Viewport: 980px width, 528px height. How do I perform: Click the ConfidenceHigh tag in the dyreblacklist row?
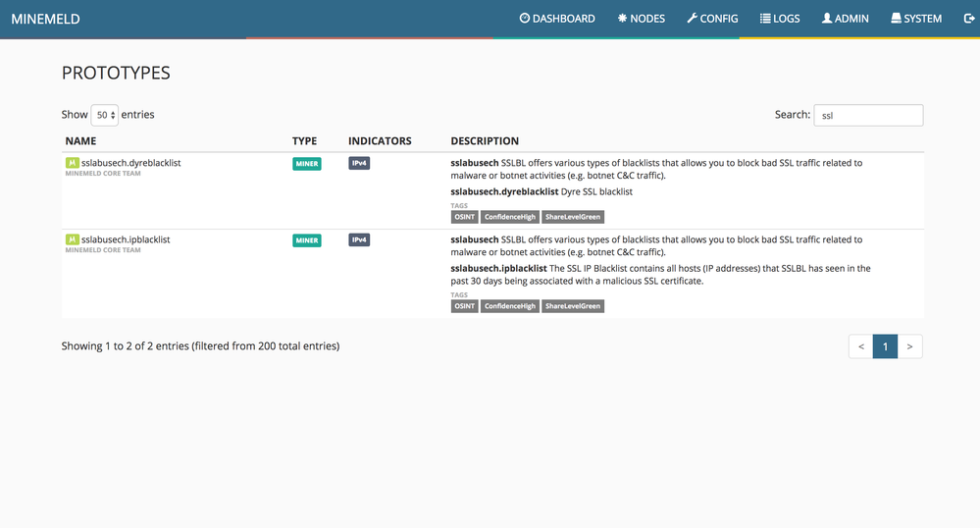(x=510, y=217)
